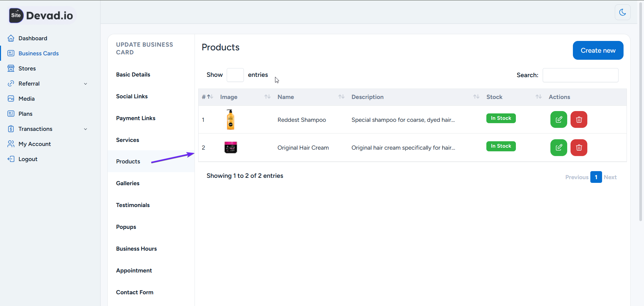Toggle sorting on the Name column

point(341,97)
